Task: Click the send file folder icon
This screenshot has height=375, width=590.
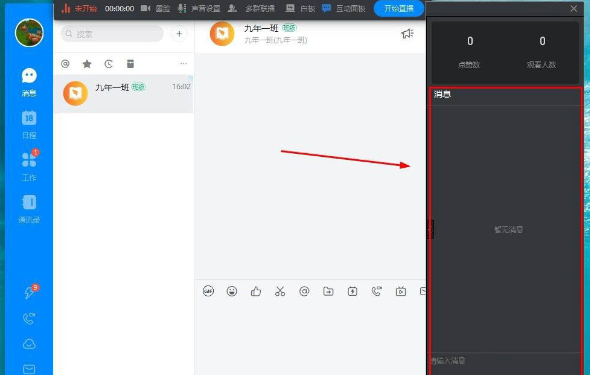Action: coord(328,291)
